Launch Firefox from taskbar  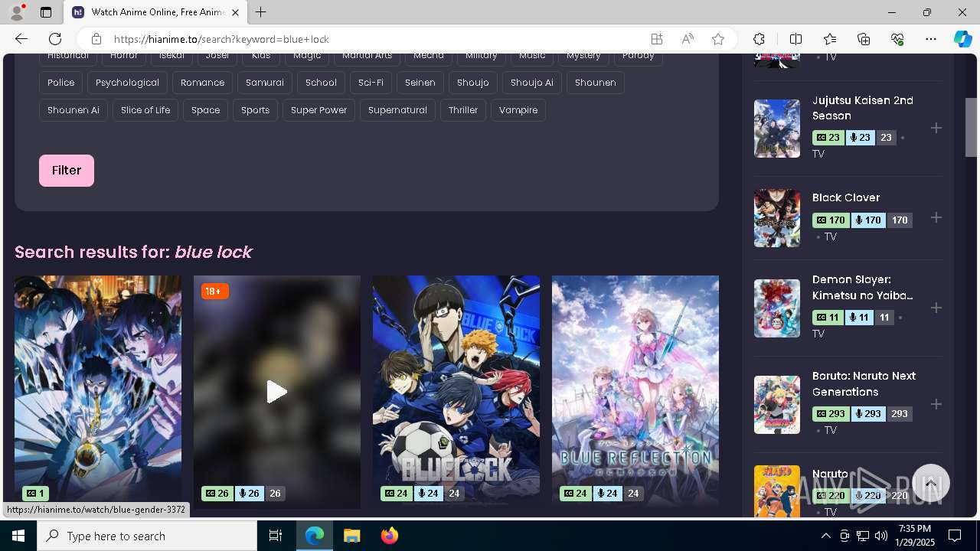[x=390, y=536]
